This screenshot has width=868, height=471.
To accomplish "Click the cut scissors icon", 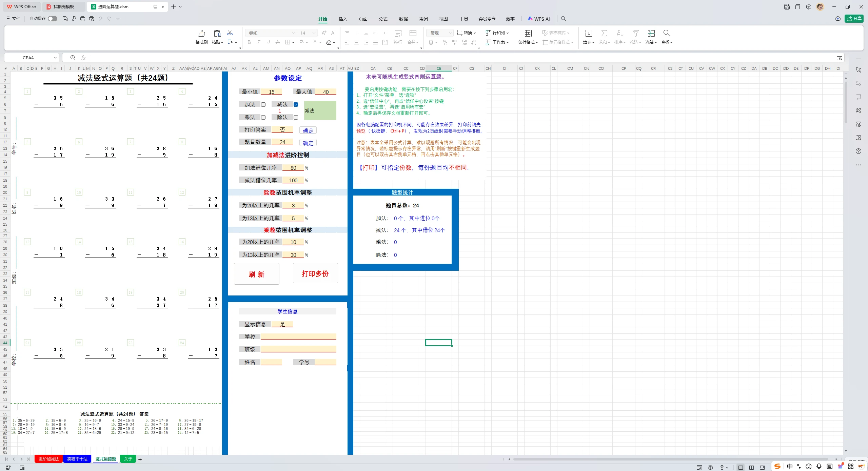I will (230, 33).
